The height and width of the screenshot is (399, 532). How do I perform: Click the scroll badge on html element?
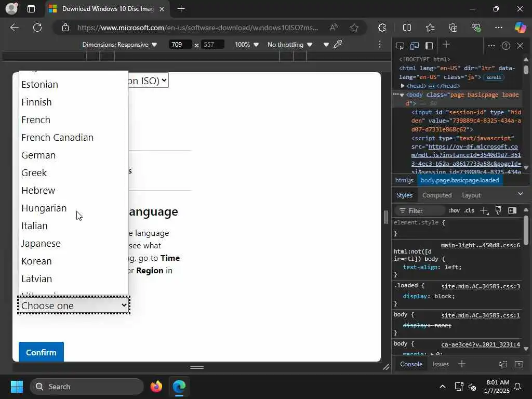coord(494,77)
